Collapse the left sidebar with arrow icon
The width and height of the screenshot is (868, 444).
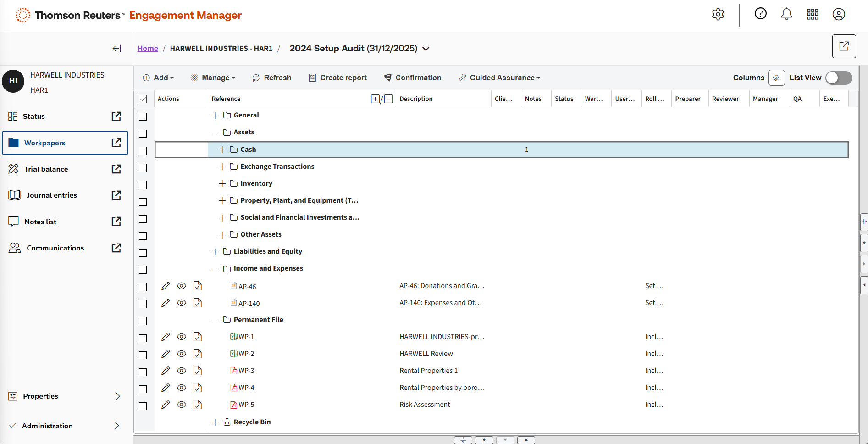click(116, 49)
